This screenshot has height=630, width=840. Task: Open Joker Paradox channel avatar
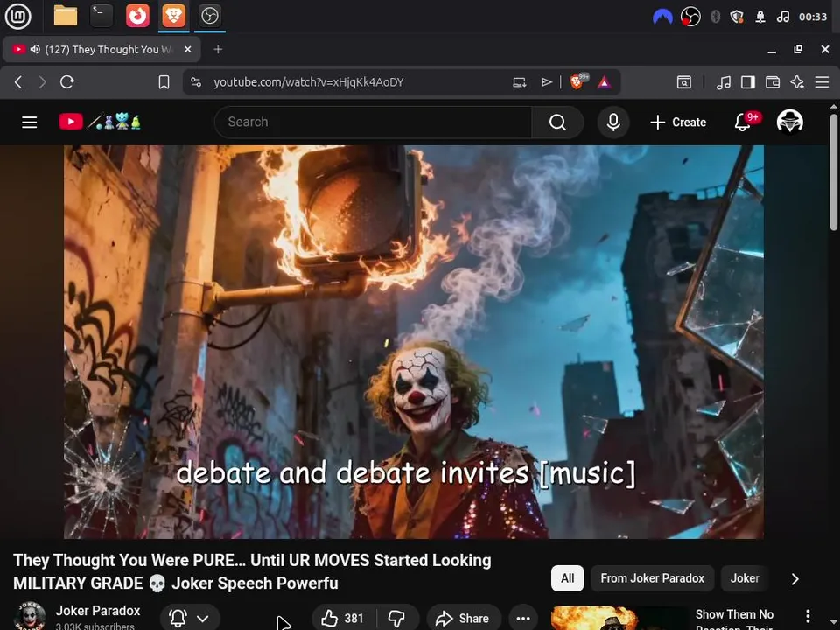[30, 617]
